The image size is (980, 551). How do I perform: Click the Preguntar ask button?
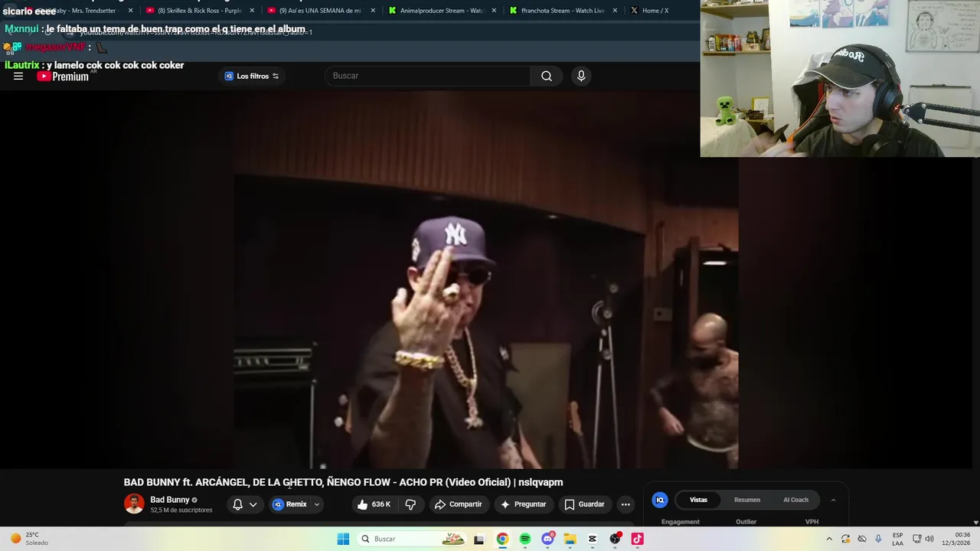523,504
